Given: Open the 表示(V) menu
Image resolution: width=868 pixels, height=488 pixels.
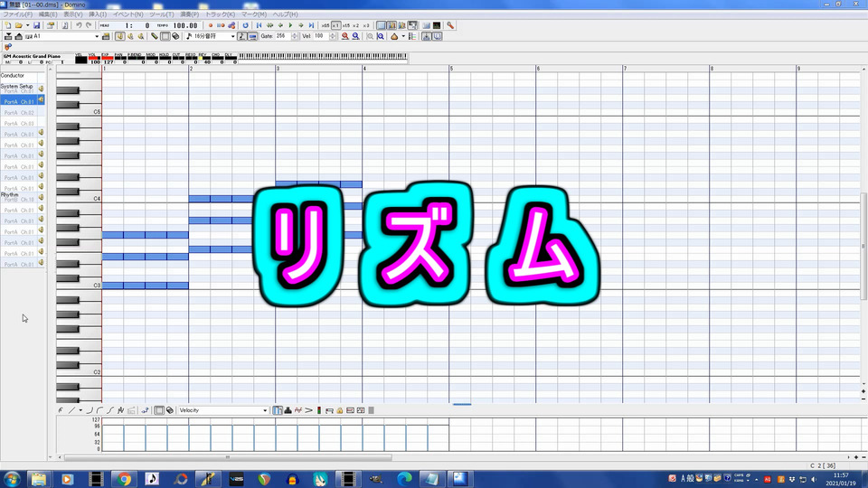Looking at the screenshot, I should (73, 14).
